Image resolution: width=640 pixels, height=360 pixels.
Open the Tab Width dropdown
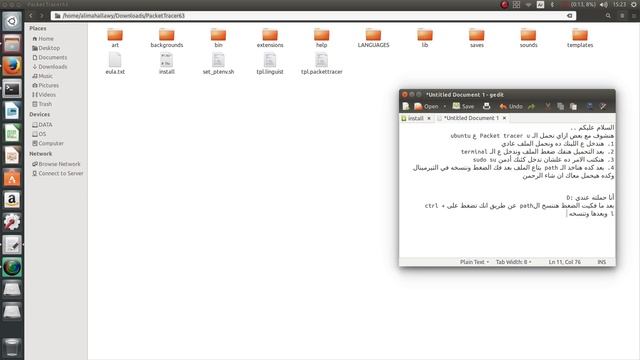coord(513,262)
